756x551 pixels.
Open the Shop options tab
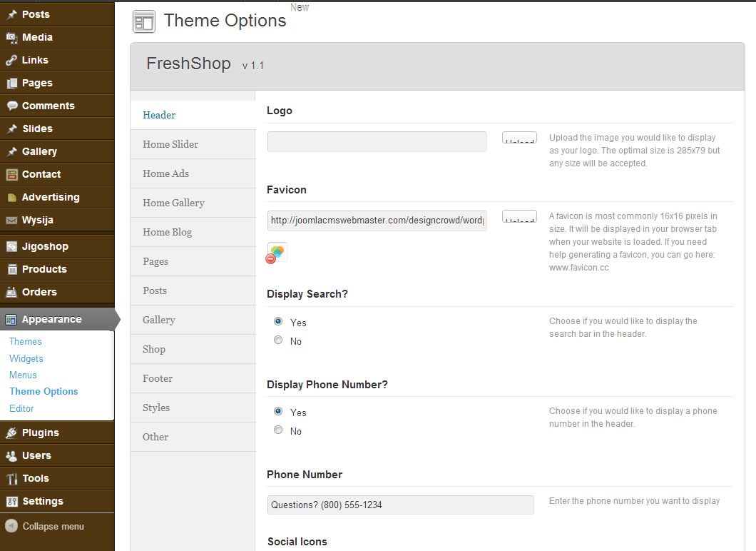[193, 349]
